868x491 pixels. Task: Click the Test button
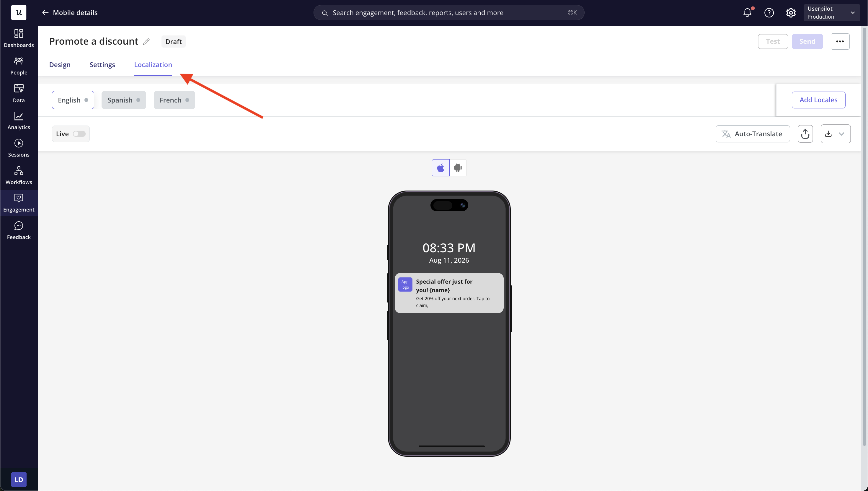point(773,41)
